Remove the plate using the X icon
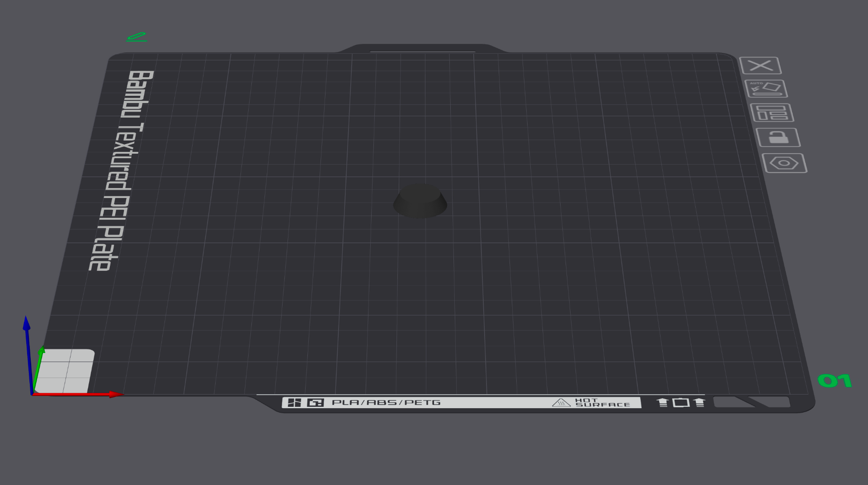Image resolution: width=868 pixels, height=485 pixels. click(760, 66)
